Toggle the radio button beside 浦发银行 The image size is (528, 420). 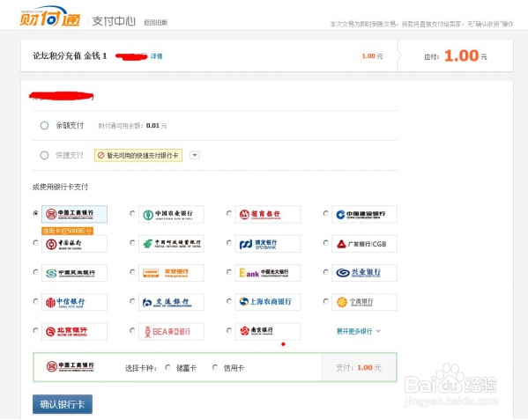(x=229, y=242)
